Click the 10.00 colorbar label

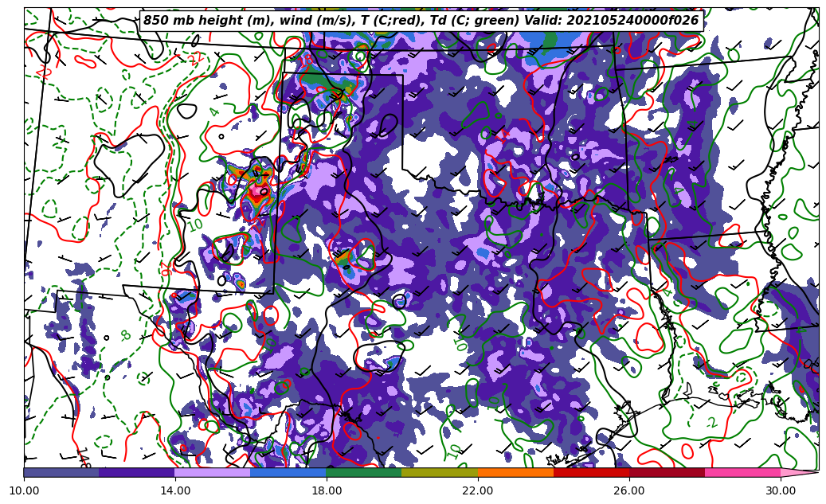click(24, 490)
